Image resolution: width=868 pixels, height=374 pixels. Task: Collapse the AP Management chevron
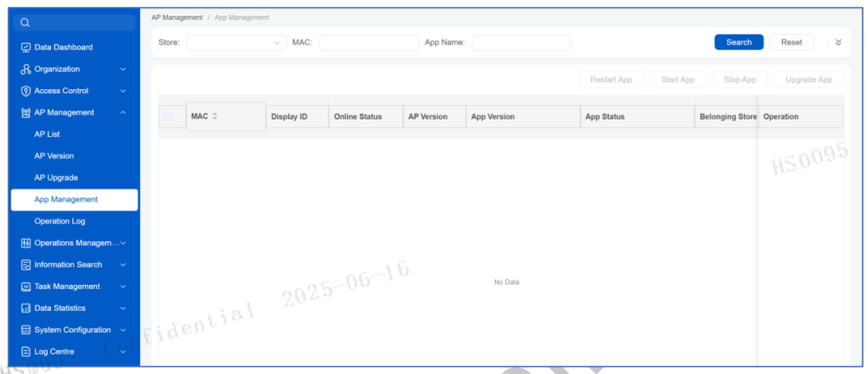click(x=123, y=112)
